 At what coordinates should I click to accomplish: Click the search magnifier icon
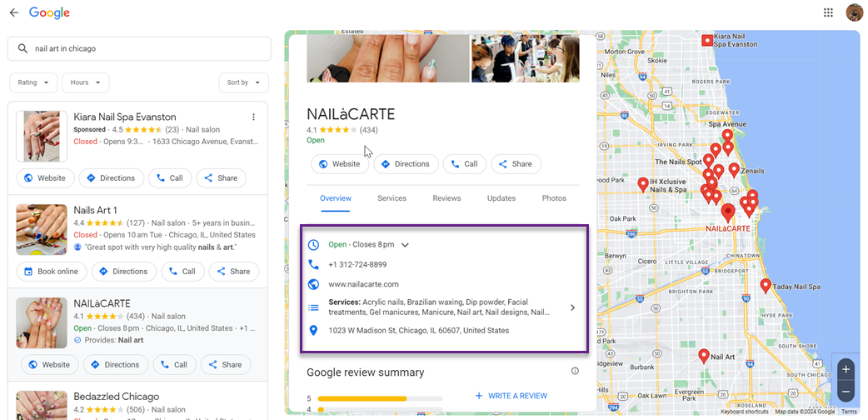pyautogui.click(x=22, y=49)
